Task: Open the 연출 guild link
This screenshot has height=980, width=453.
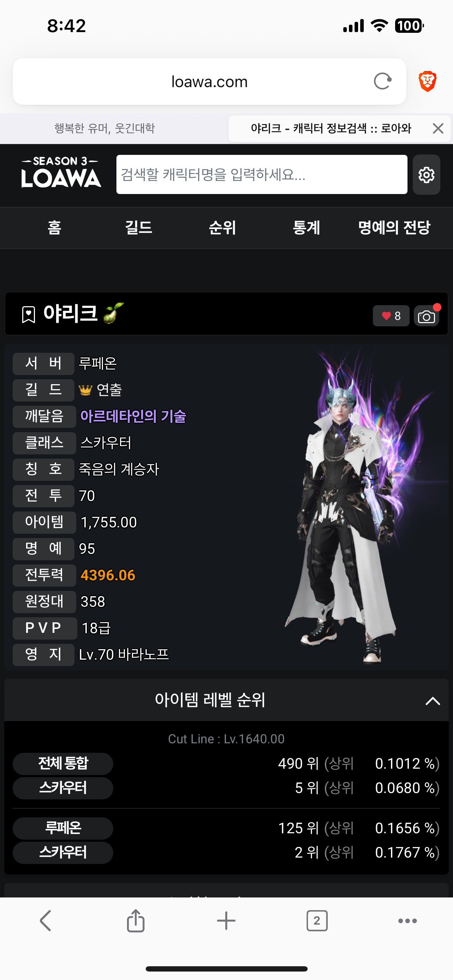Action: pos(109,390)
